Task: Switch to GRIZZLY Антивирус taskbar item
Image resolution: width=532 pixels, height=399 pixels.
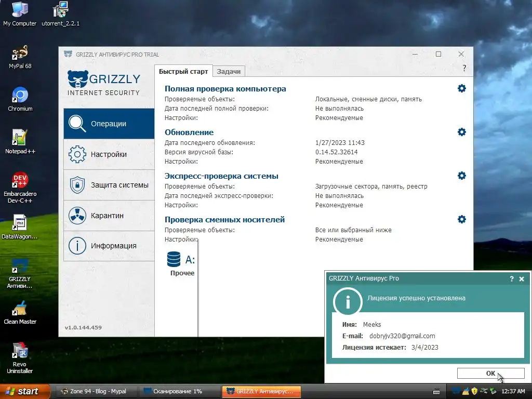Action: click(x=261, y=391)
